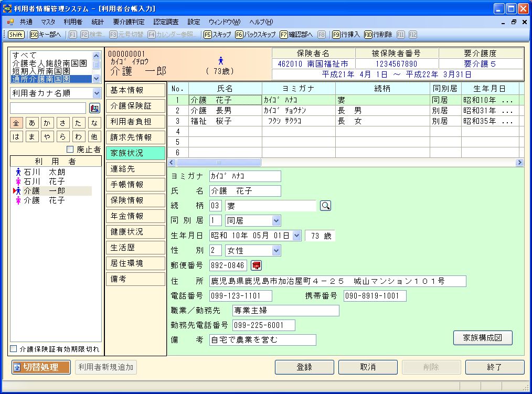Click the red postal code lookup icon
The width and height of the screenshot is (532, 394).
[256, 265]
